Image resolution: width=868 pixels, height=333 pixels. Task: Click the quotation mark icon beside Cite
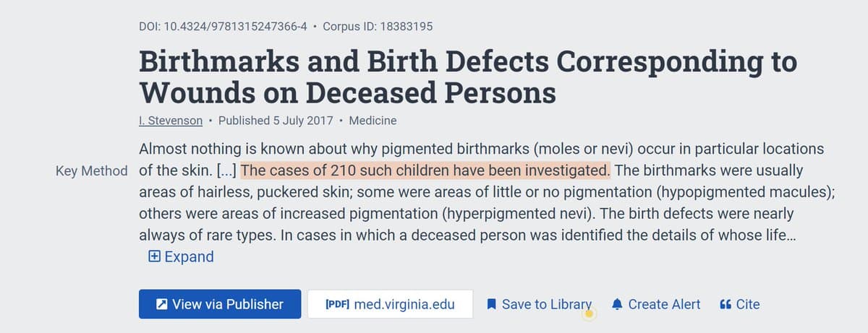(x=726, y=304)
